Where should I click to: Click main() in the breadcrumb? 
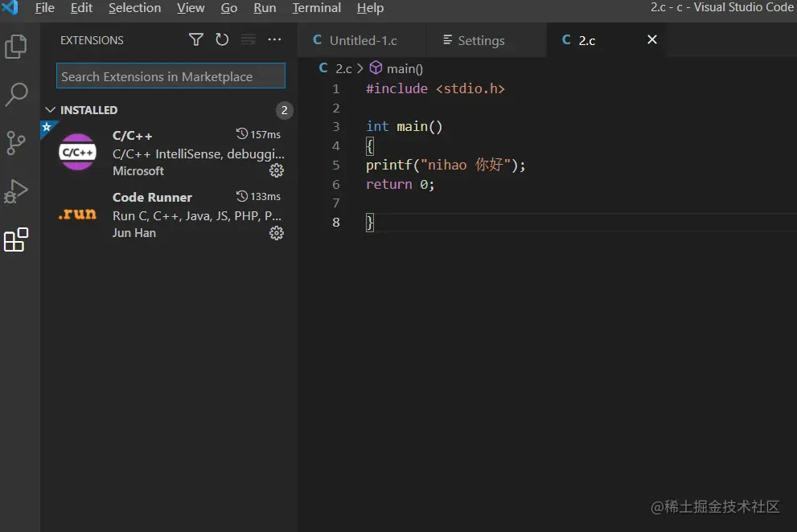(x=405, y=68)
